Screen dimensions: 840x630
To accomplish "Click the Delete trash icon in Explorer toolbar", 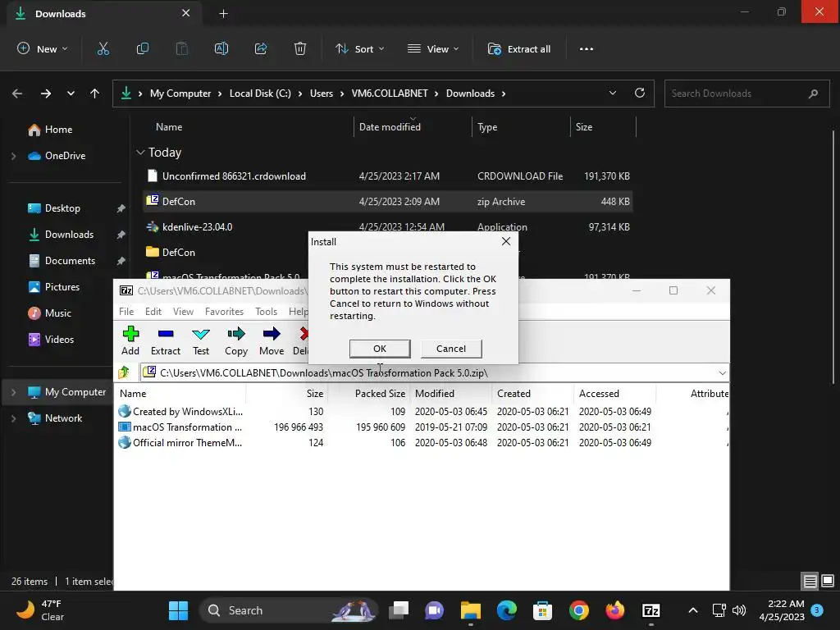I will click(300, 48).
